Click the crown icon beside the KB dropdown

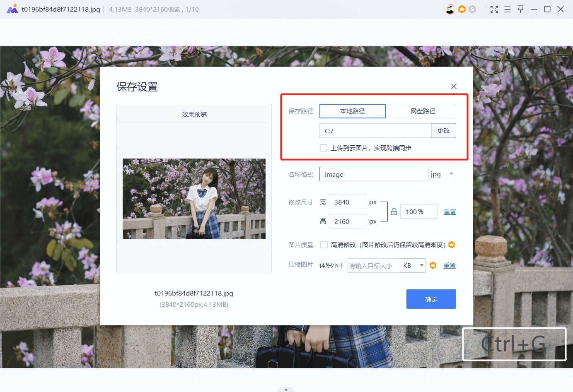click(x=433, y=265)
